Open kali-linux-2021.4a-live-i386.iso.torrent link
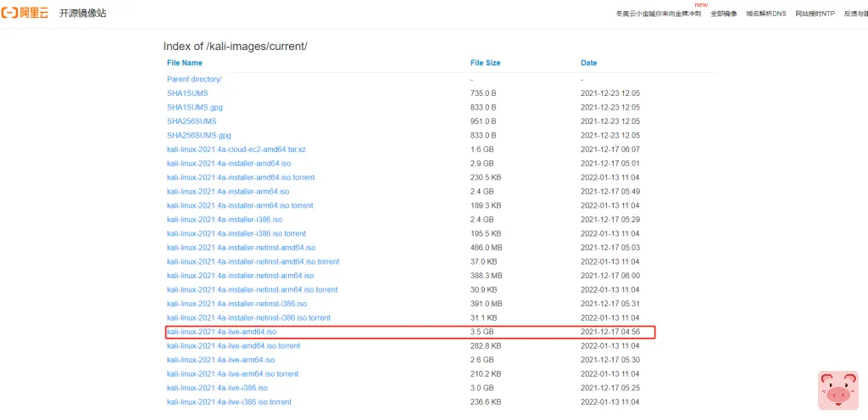Screen dimensions: 868x420 [229, 401]
